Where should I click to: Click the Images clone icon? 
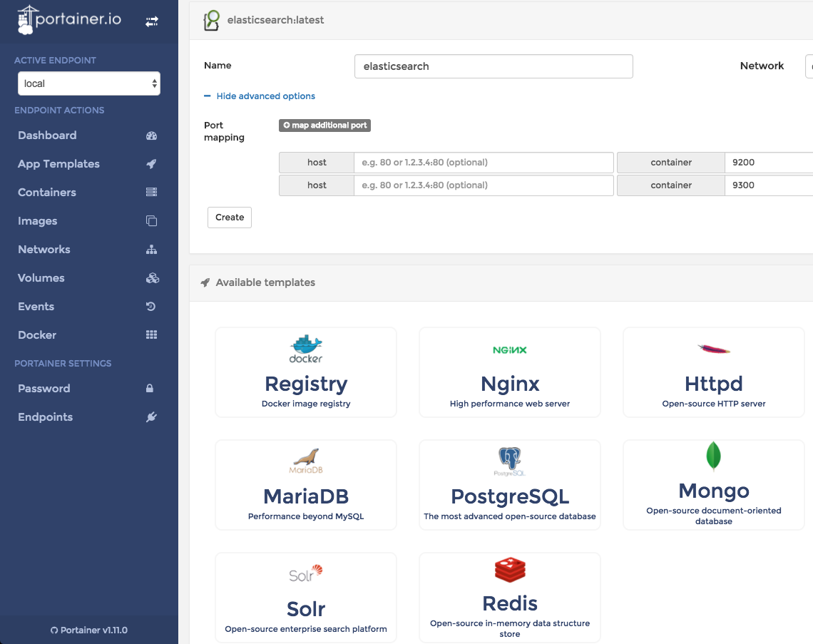click(x=151, y=221)
